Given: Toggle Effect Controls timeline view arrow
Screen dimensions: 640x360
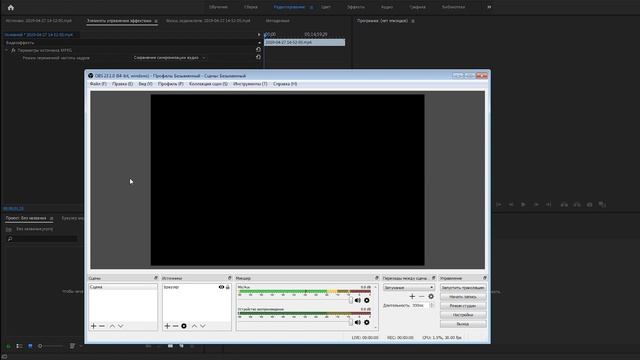Looking at the screenshot, I should point(259,35).
